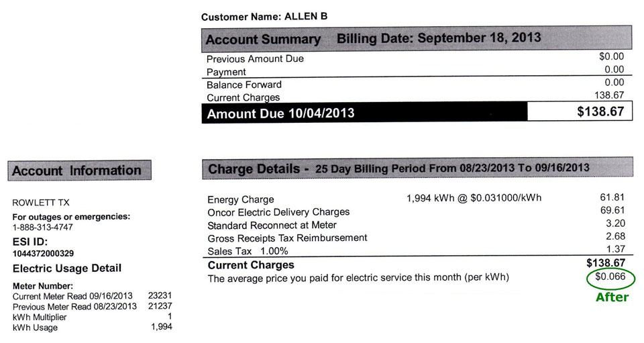Click the Sales Tax 1.00% line
This screenshot has height=343, width=644.
(x=247, y=251)
